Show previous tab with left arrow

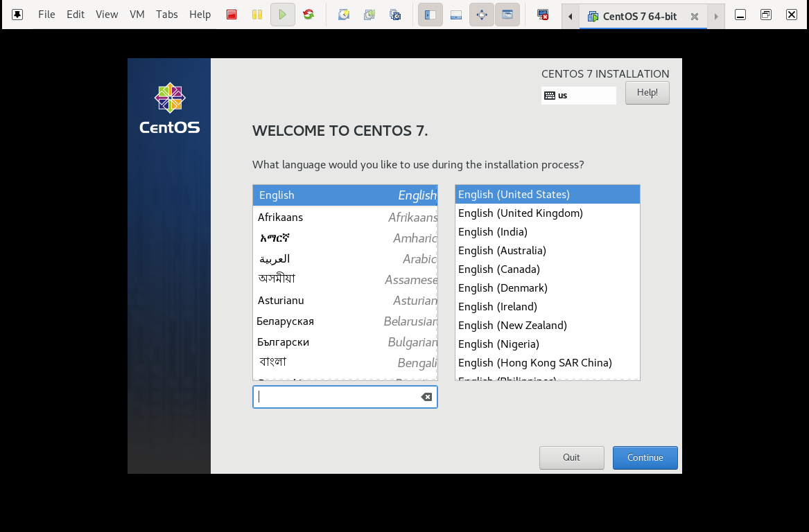570,17
